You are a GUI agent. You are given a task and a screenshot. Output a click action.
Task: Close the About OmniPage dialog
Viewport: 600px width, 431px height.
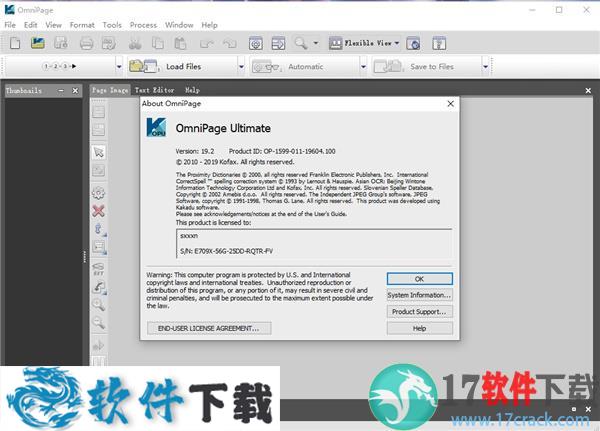[x=450, y=104]
